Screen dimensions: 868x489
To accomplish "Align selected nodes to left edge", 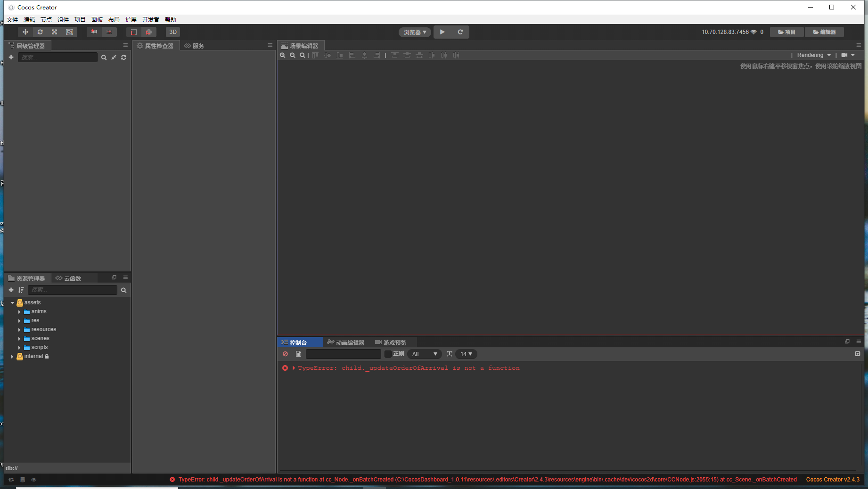I will tap(352, 55).
